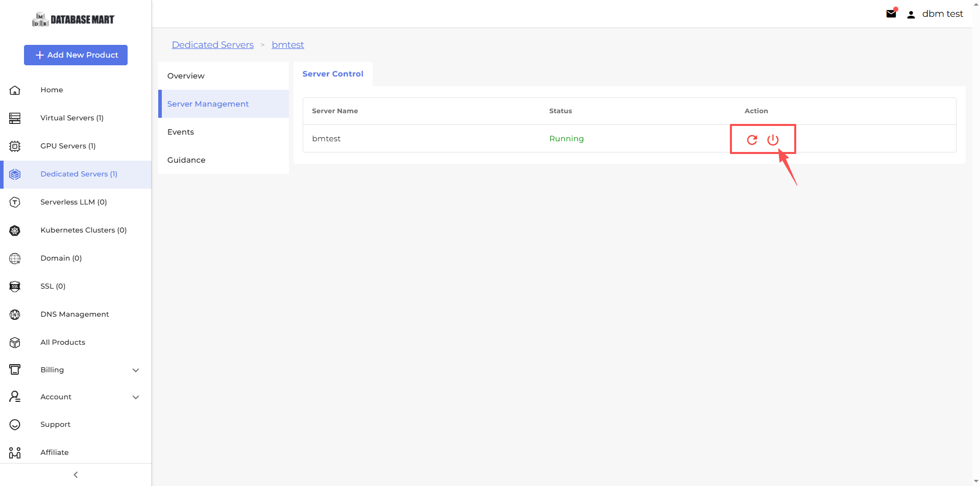The image size is (980, 486).
Task: Click the Virtual Servers stack icon
Action: click(x=15, y=118)
